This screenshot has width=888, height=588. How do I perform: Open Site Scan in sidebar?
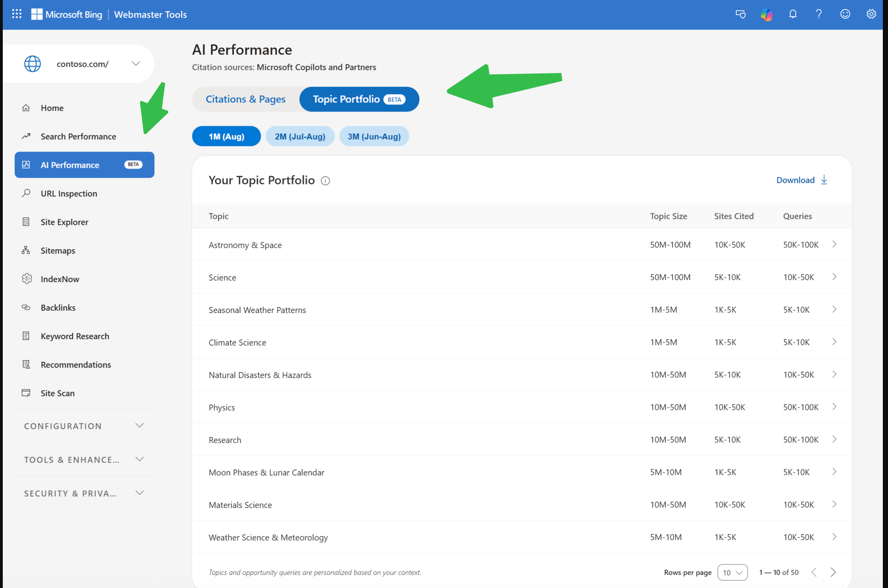[84, 394]
